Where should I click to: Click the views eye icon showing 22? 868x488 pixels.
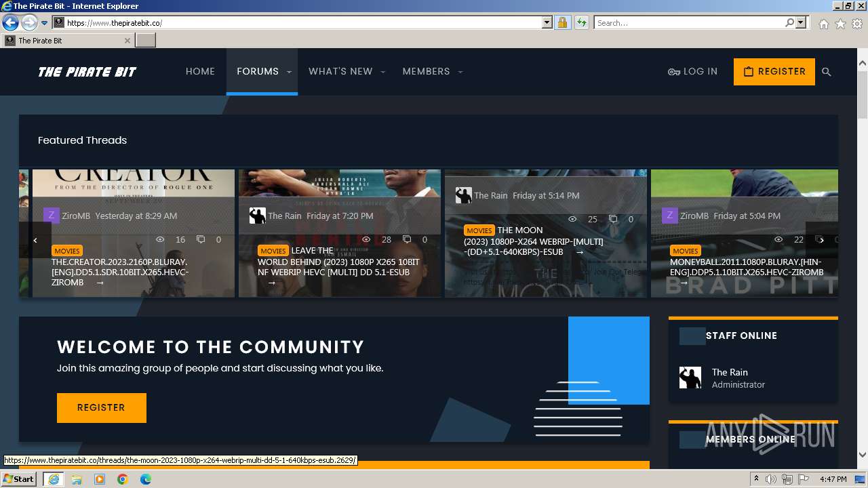coord(778,239)
